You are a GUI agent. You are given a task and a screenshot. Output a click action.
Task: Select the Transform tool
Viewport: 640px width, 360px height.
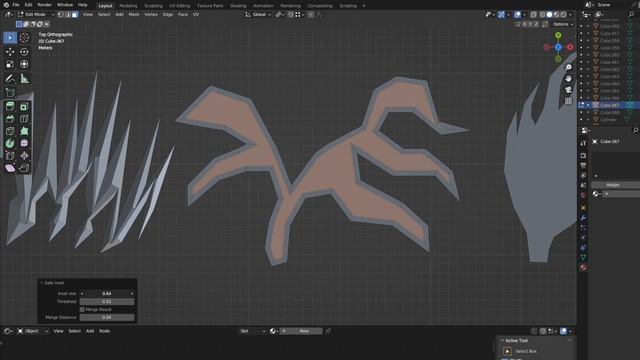(x=24, y=64)
